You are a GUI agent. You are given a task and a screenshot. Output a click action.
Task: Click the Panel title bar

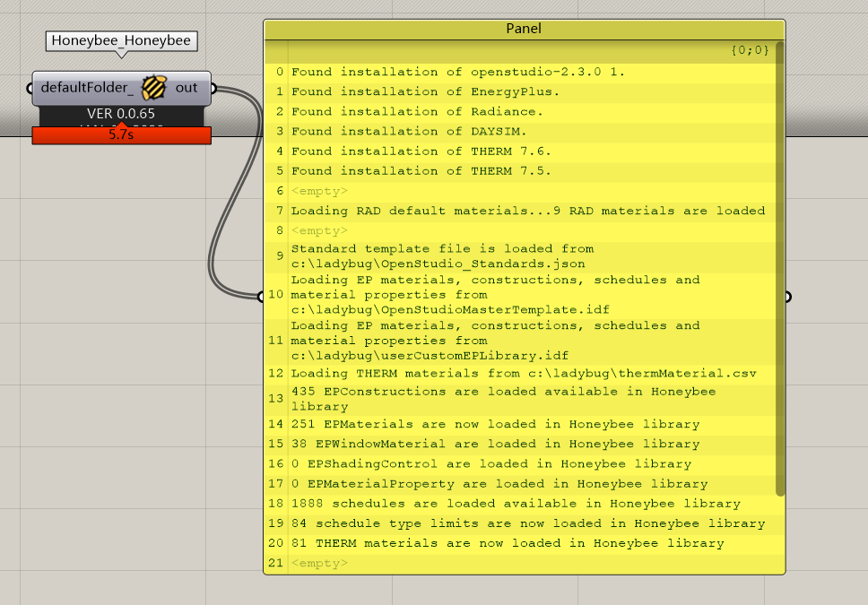[x=524, y=29]
